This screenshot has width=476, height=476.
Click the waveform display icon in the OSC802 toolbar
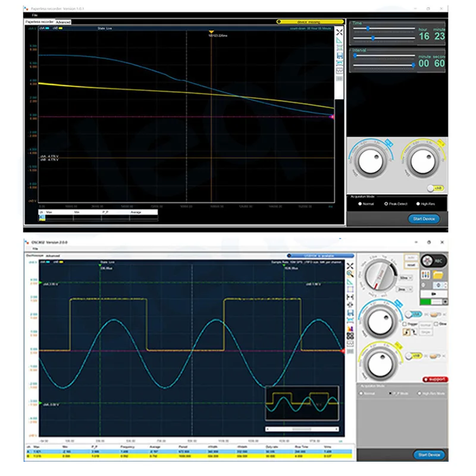click(350, 344)
